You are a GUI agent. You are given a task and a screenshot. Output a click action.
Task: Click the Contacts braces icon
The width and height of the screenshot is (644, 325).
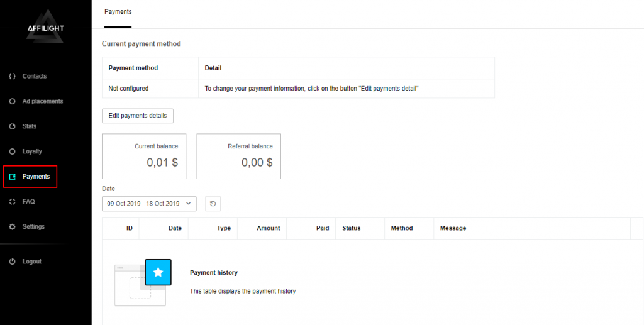[13, 76]
